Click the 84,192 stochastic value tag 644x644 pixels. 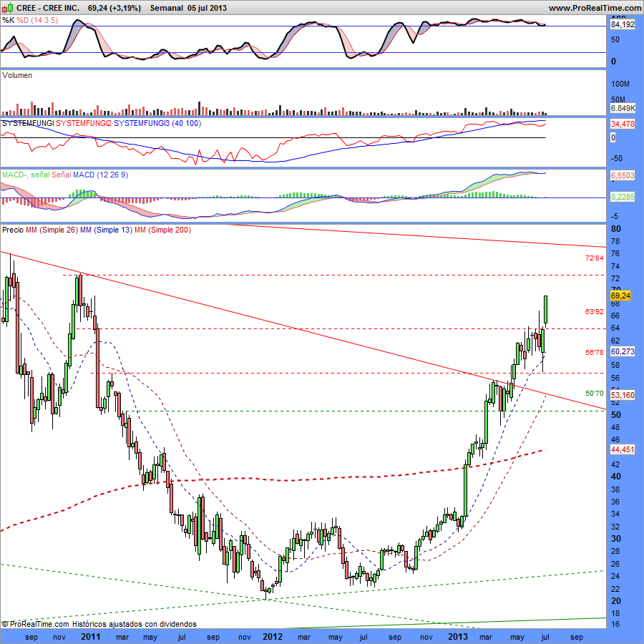[620, 24]
